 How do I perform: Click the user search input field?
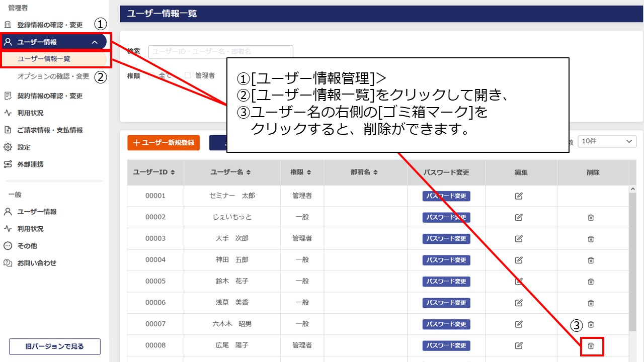point(220,52)
